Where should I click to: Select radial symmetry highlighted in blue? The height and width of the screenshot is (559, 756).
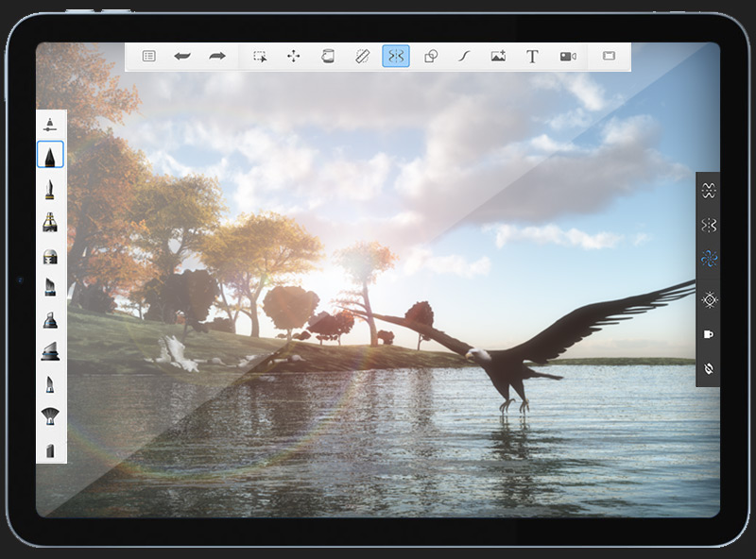tap(709, 260)
